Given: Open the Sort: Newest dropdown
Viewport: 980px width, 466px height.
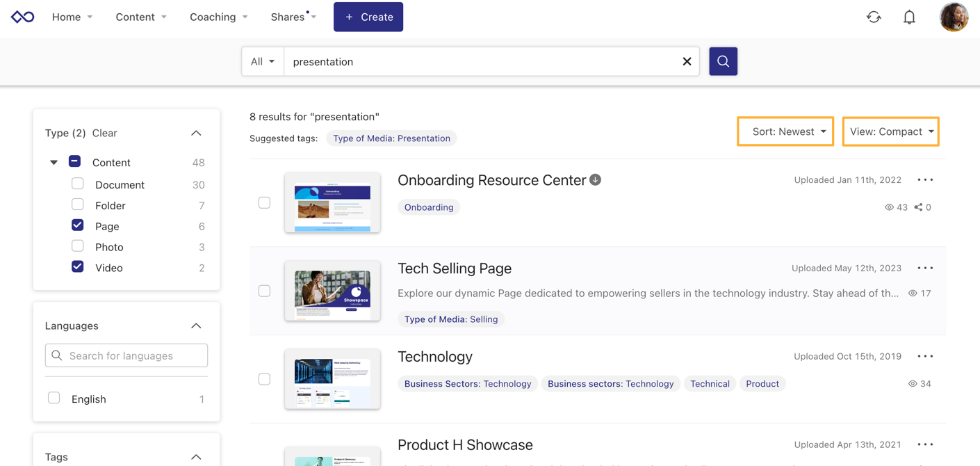Looking at the screenshot, I should (x=785, y=131).
